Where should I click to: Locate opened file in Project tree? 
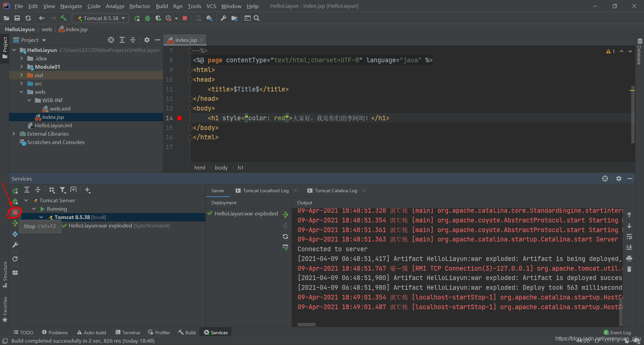111,40
